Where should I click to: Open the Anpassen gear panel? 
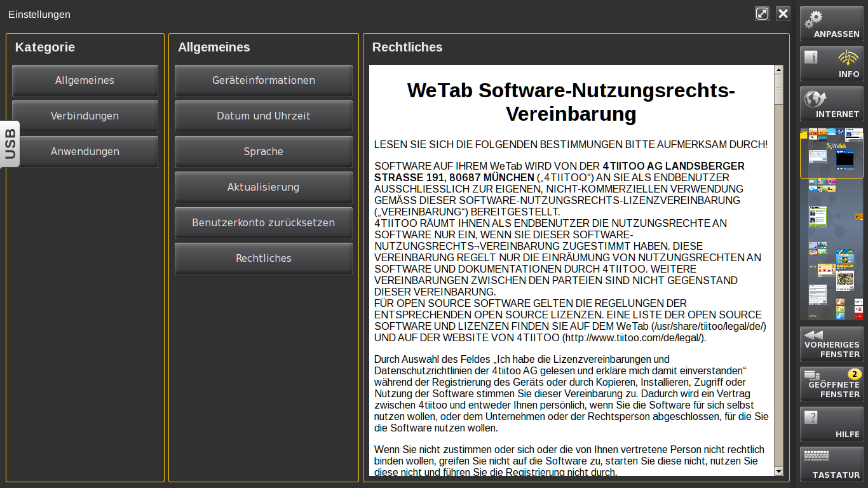click(831, 24)
